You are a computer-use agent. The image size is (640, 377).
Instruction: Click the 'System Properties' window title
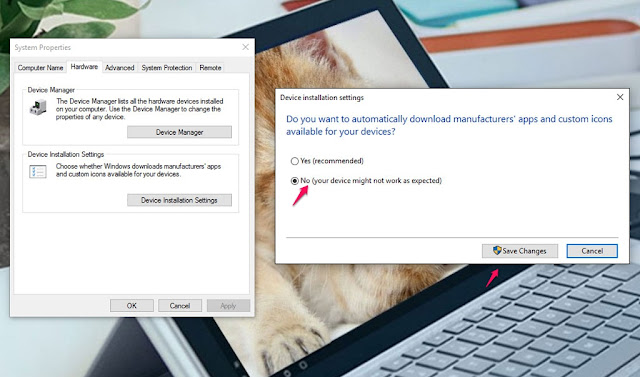(x=42, y=47)
